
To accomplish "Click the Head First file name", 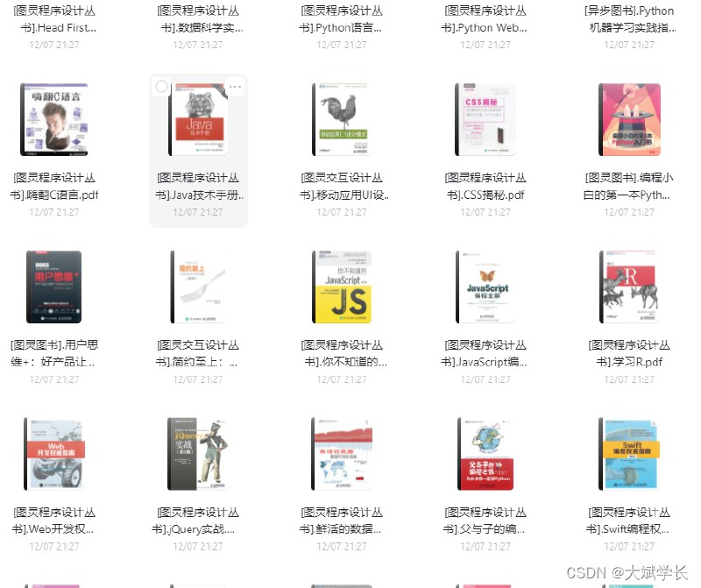I will 54,18.
